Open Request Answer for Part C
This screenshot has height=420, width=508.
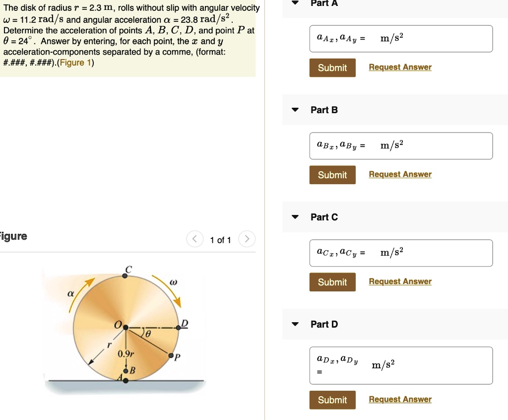pos(400,281)
